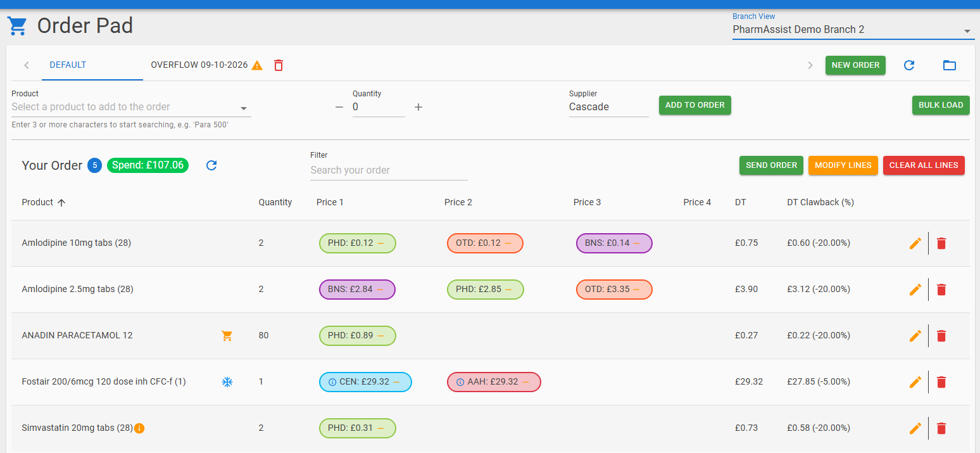The width and height of the screenshot is (980, 453).
Task: Click the info icon in AAH price chip
Action: pos(460,382)
